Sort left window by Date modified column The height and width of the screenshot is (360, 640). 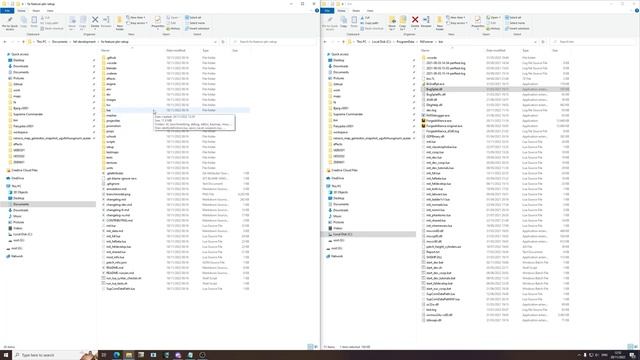(176, 50)
